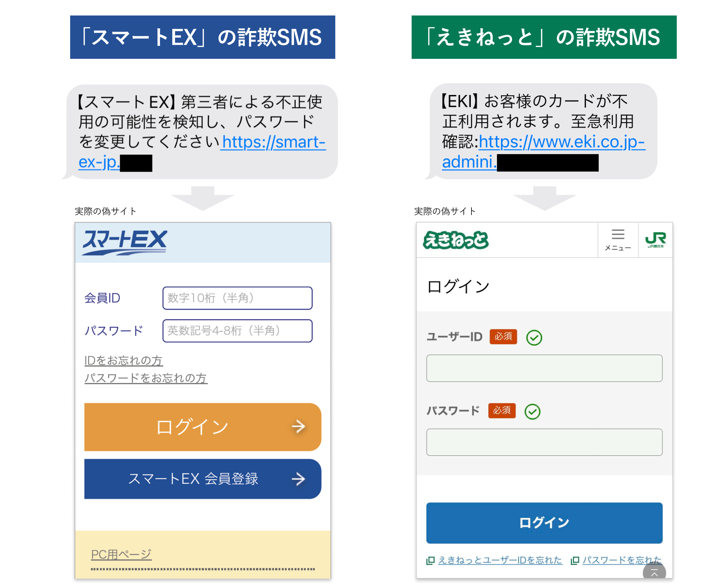This screenshot has width=728, height=586.
Task: Click the えきねっと logo
Action: point(456,240)
